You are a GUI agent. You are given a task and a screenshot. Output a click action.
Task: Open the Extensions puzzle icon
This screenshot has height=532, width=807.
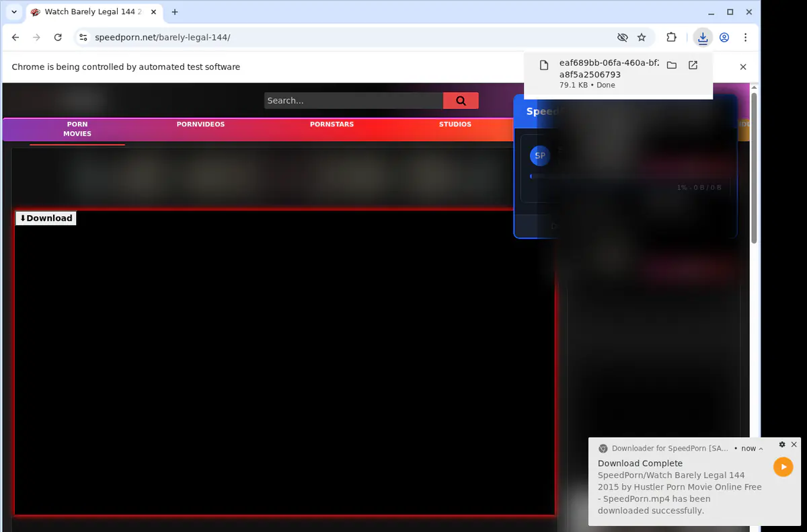click(x=671, y=38)
